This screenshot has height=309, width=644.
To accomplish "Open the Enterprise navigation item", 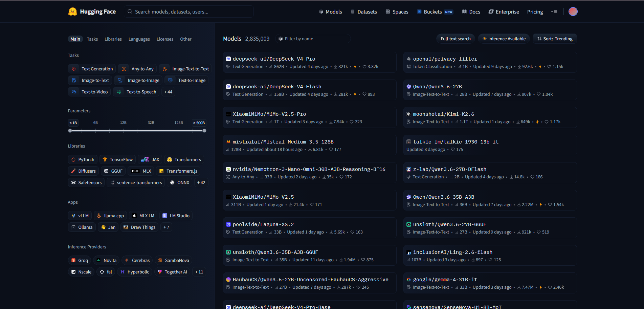I will [504, 12].
